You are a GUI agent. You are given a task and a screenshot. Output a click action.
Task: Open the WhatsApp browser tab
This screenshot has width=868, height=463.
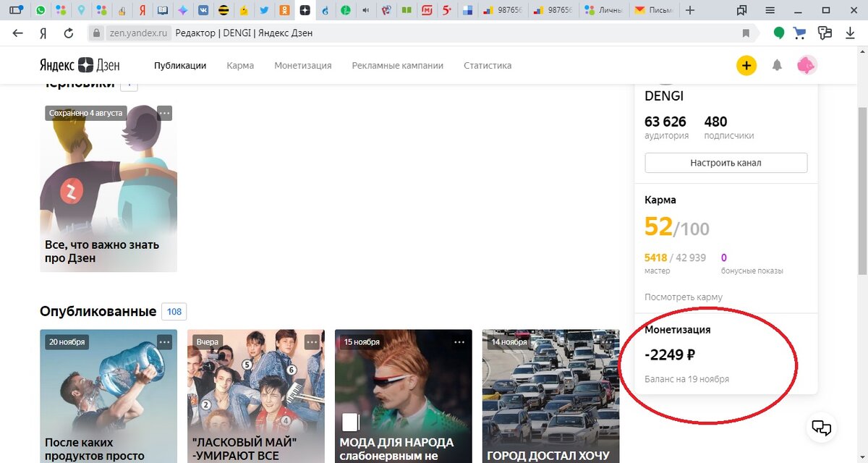point(40,10)
